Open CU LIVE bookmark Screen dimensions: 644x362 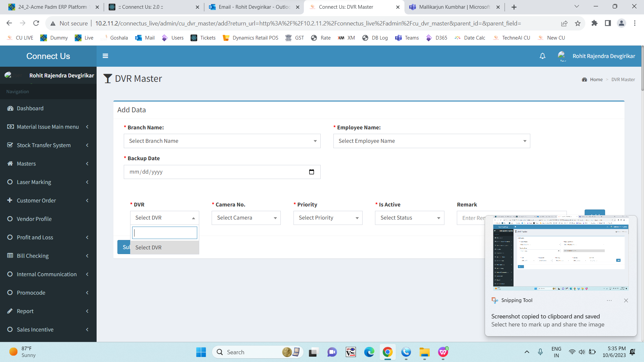(20, 38)
